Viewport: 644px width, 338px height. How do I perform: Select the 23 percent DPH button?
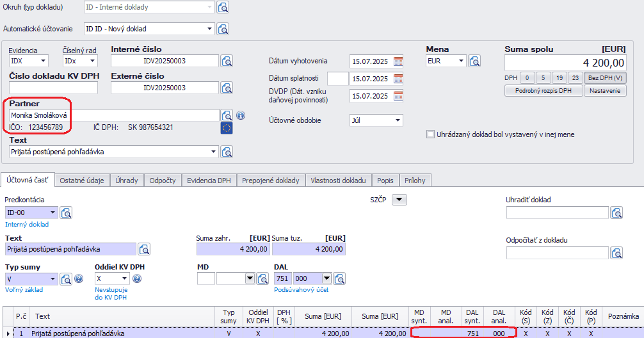574,78
